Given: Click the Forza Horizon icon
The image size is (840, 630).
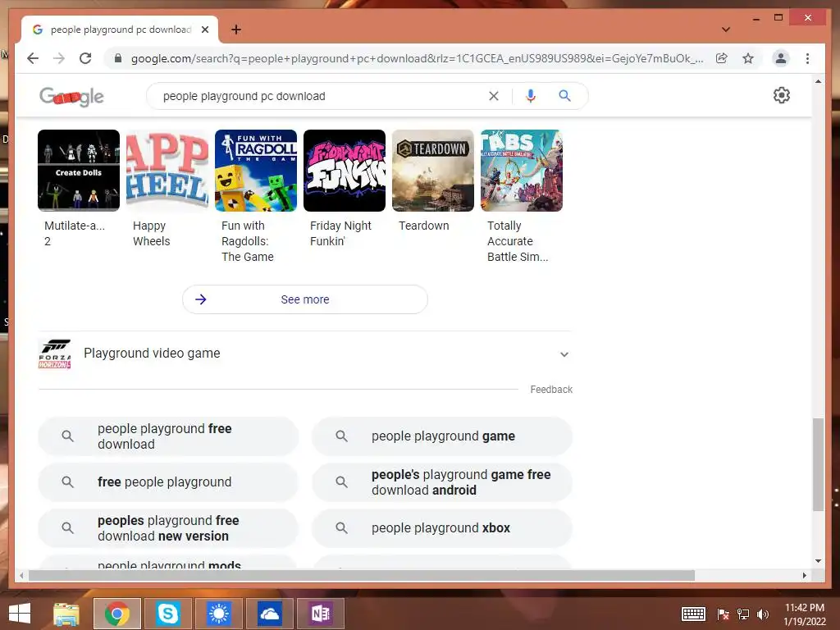Looking at the screenshot, I should (55, 354).
